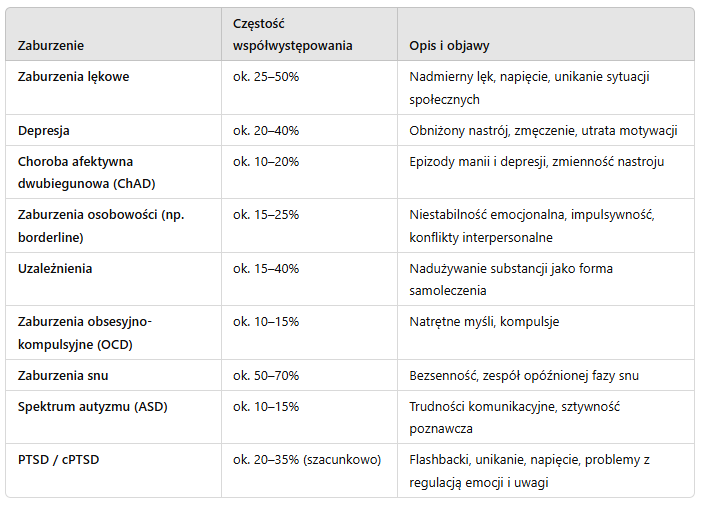Click Epizody manii i depresji description
The height and width of the screenshot is (516, 711).
click(537, 161)
